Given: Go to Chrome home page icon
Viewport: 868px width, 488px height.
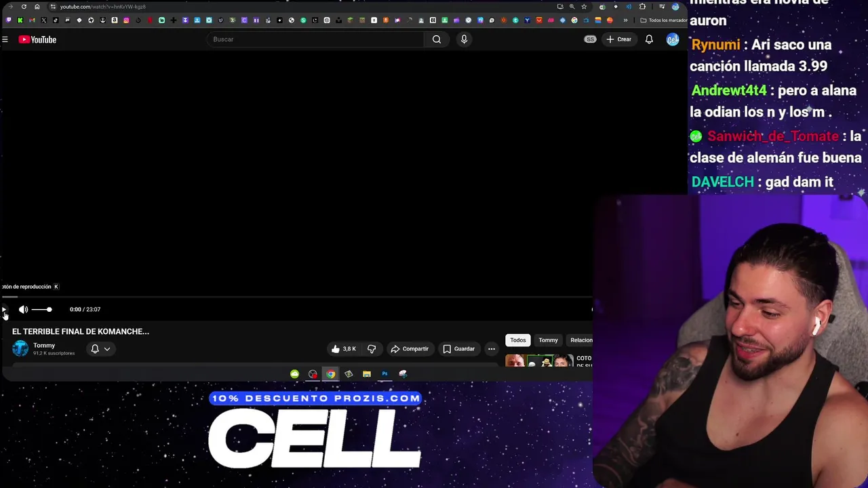Looking at the screenshot, I should coord(37,7).
